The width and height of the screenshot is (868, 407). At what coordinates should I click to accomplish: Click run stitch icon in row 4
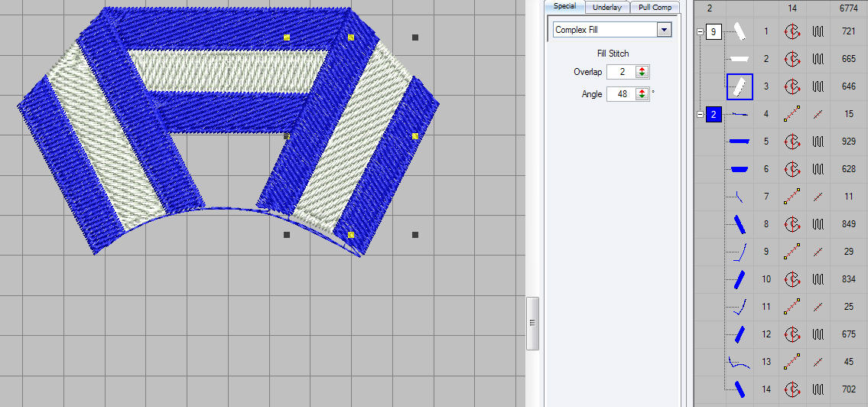point(792,114)
